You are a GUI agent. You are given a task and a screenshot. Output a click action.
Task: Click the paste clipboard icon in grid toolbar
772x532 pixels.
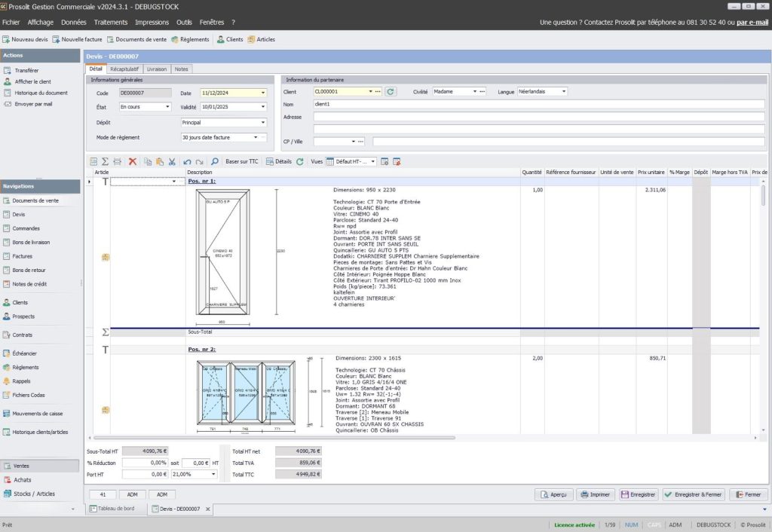click(159, 161)
